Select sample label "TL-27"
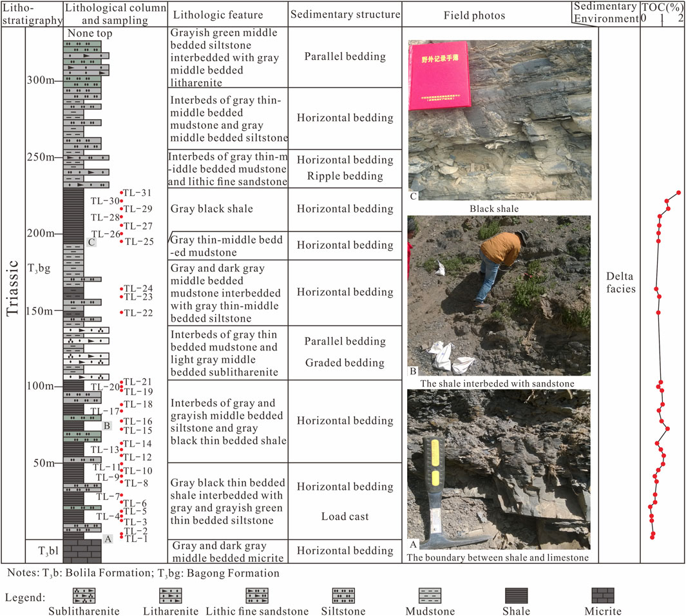This screenshot has height=616, width=686. 138,226
